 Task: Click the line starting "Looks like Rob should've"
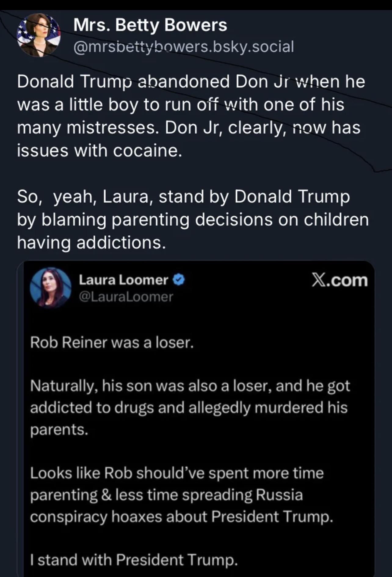(177, 473)
